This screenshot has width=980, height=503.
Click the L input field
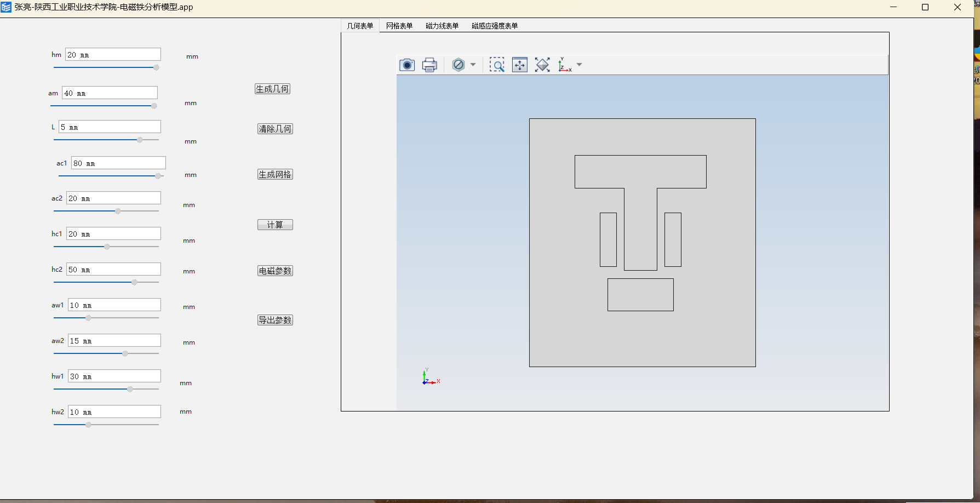click(x=110, y=127)
